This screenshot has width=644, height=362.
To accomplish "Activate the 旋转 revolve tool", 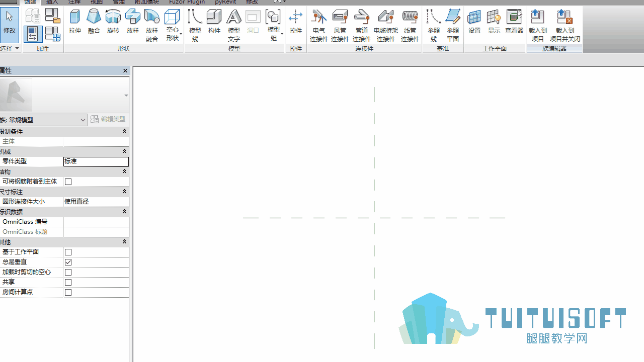I will click(113, 22).
